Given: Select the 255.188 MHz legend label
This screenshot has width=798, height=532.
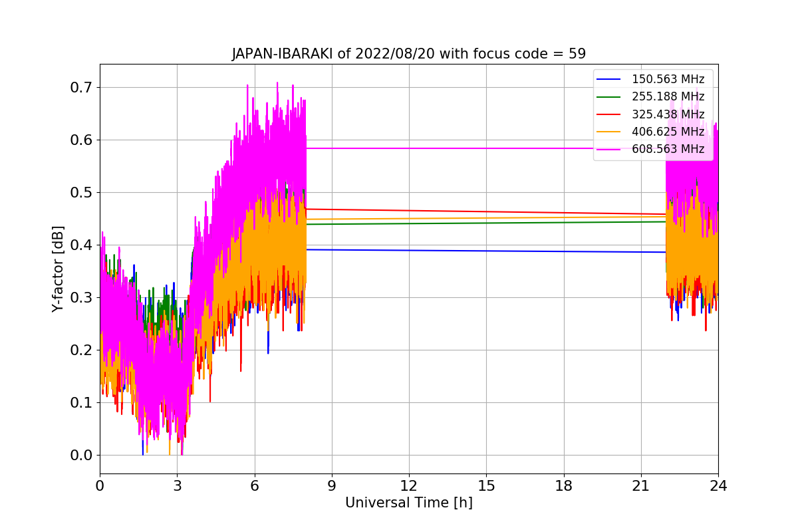Looking at the screenshot, I should [x=668, y=97].
